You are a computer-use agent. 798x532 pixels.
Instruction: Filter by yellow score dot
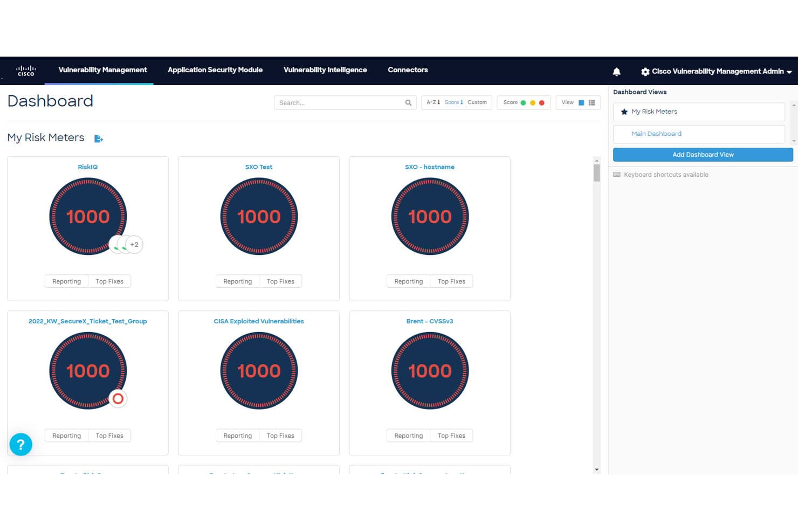pos(533,103)
